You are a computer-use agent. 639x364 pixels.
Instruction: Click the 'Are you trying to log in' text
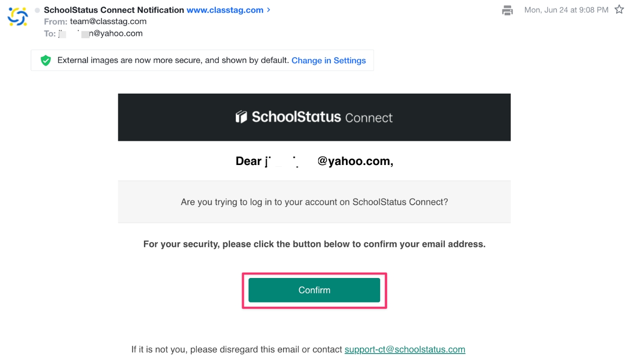(x=314, y=202)
